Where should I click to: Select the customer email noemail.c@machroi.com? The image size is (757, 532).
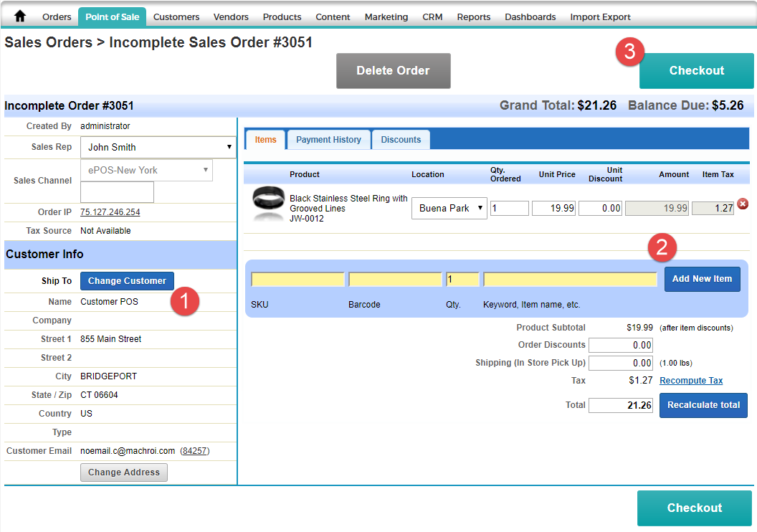click(x=128, y=451)
